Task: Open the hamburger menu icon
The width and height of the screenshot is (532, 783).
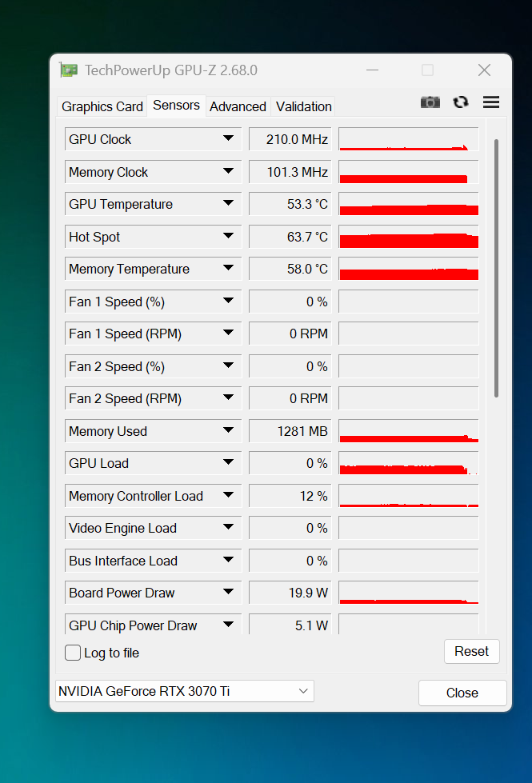Action: click(x=491, y=102)
